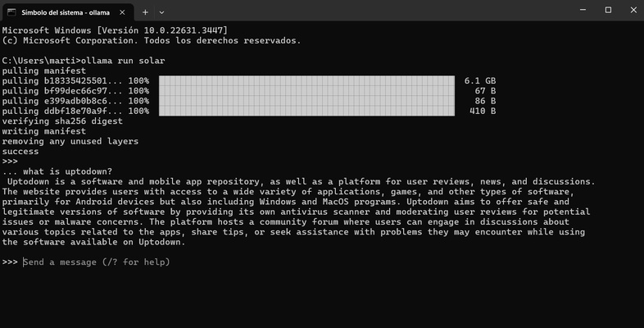Click the 'verifying sha256 digest' line
644x328 pixels.
point(62,121)
